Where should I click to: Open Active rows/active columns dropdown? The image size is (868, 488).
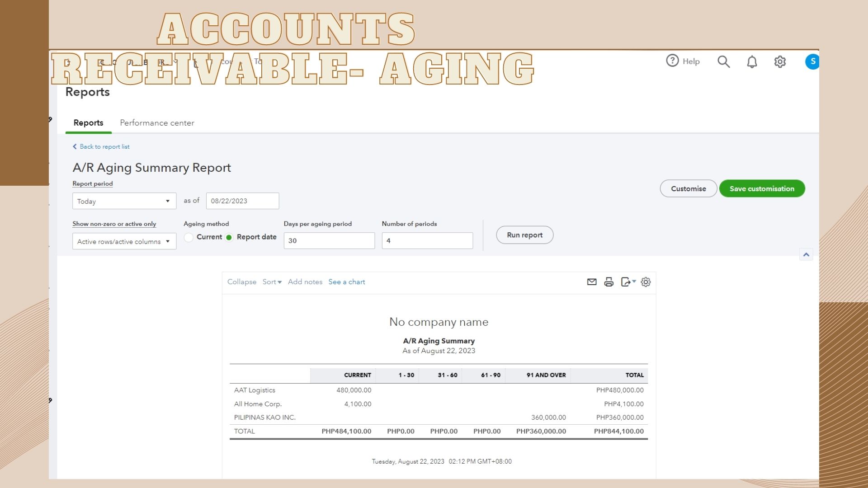(124, 241)
